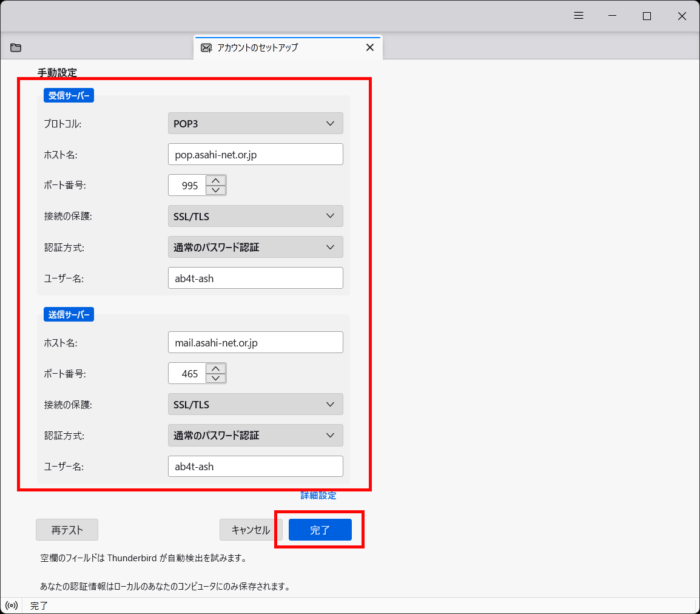Open the プロトコル POP3 dropdown

tap(255, 123)
